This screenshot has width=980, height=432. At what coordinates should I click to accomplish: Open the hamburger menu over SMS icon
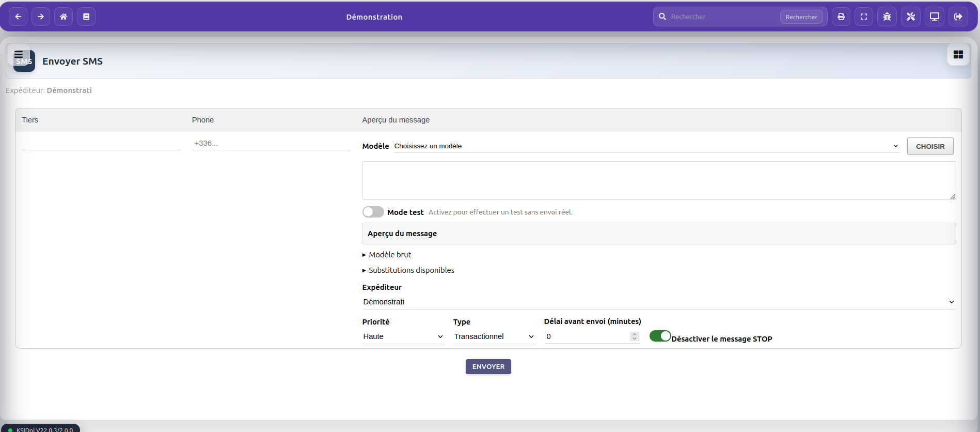point(19,54)
